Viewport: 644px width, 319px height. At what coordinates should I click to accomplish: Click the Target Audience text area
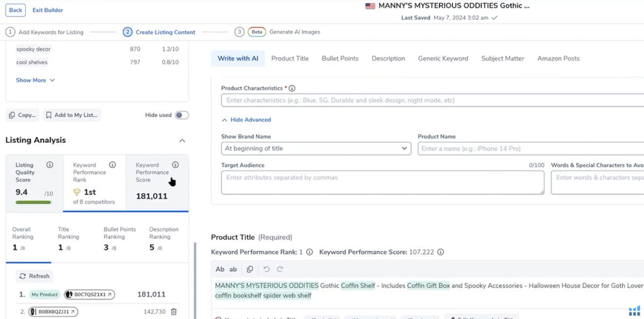(x=383, y=182)
